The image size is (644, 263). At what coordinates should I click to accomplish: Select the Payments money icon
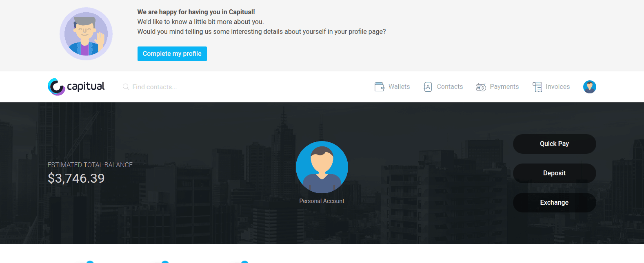click(481, 87)
